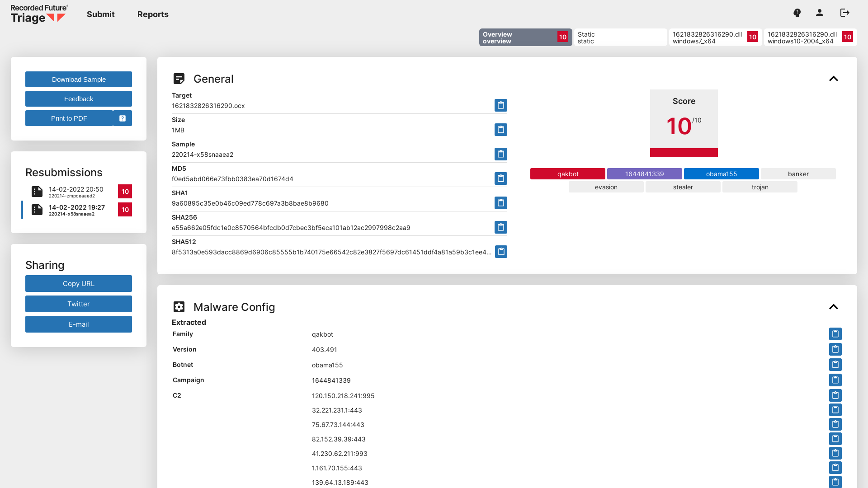Click the trojan tag

(x=760, y=187)
